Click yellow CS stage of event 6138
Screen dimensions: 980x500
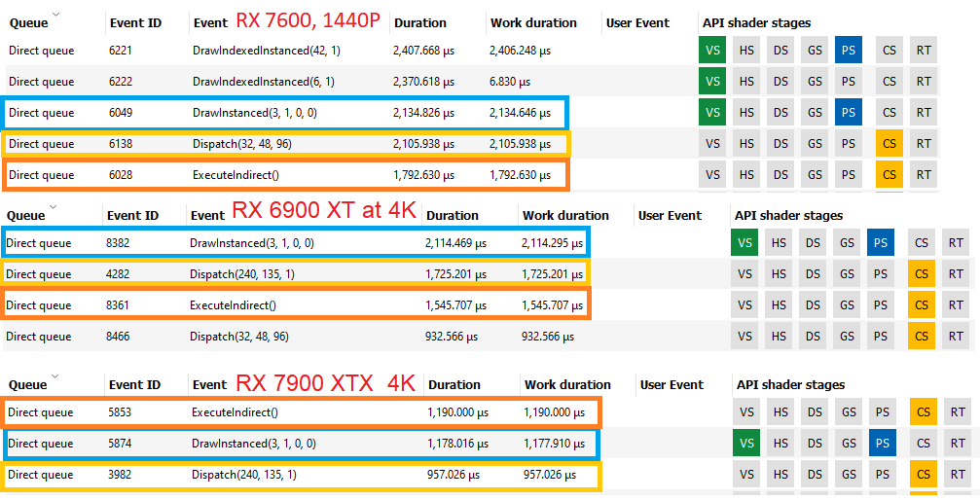(x=889, y=144)
